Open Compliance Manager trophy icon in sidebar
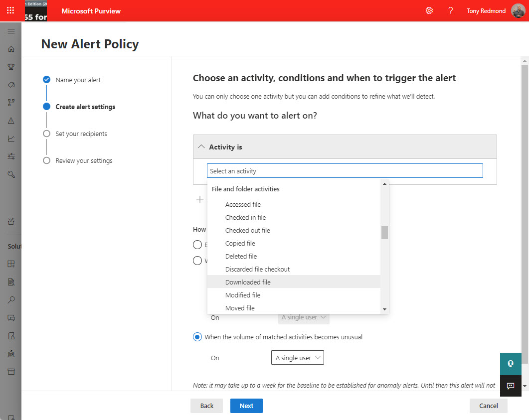 [x=11, y=66]
